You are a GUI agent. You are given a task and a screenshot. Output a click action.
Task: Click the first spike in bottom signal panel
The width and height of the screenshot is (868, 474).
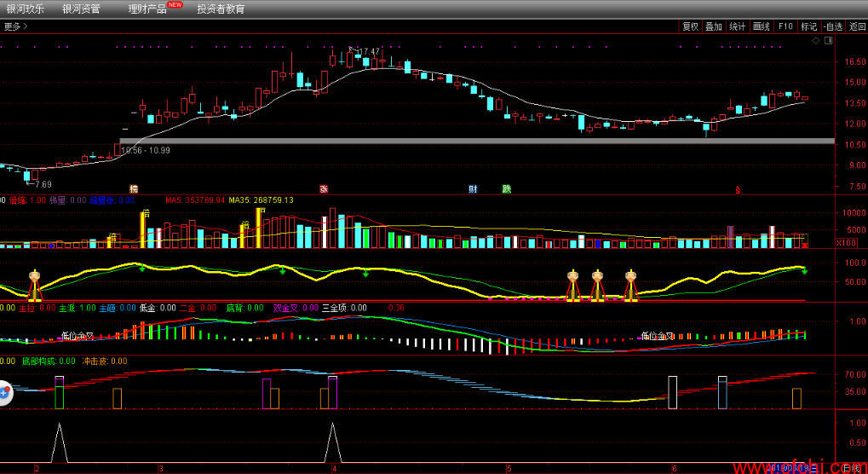click(60, 443)
